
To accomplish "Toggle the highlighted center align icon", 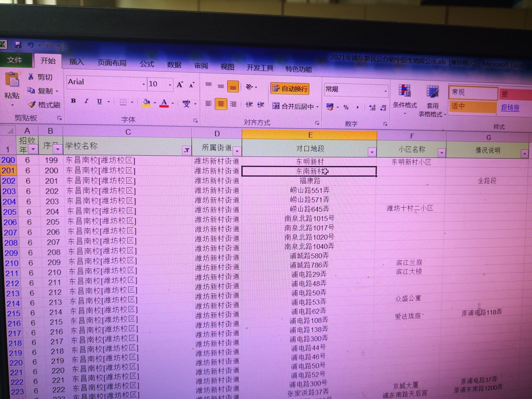I will pyautogui.click(x=221, y=104).
